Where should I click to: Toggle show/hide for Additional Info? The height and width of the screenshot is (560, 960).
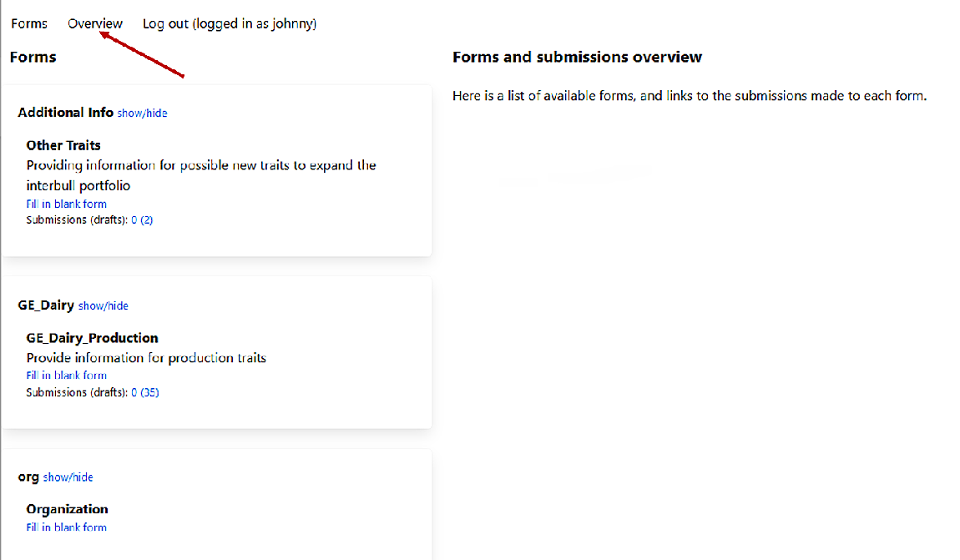click(142, 114)
